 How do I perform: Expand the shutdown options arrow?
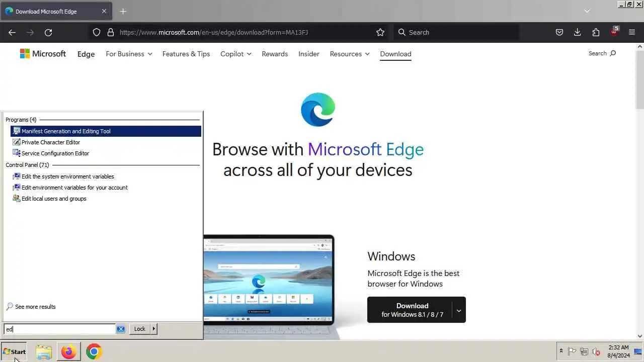[154, 329]
